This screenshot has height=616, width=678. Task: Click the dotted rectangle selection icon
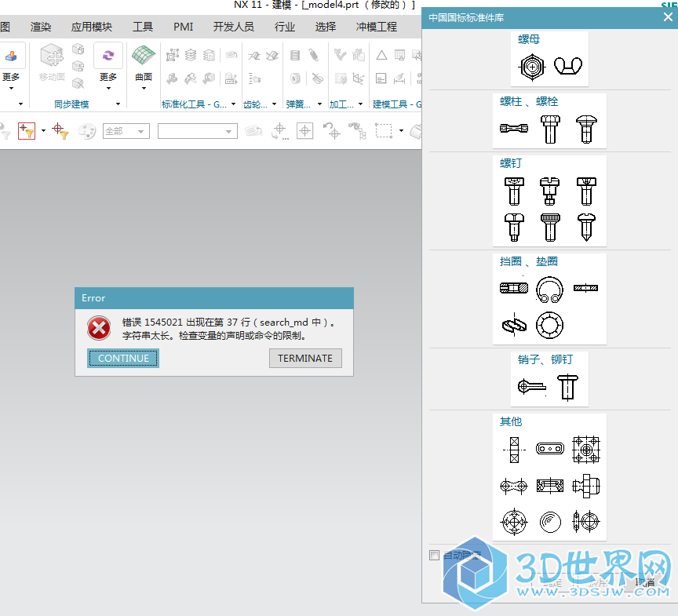click(x=384, y=131)
